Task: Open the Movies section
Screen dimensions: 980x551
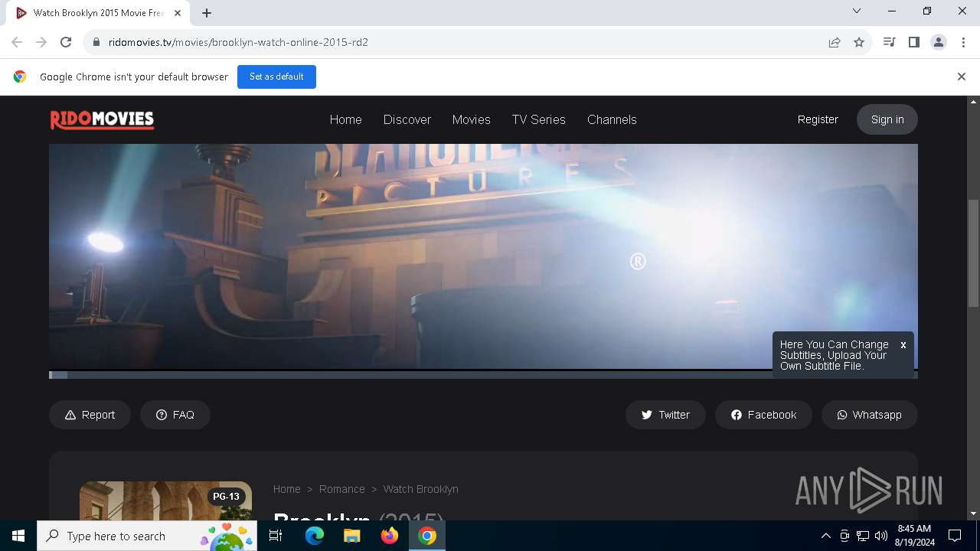Action: click(471, 119)
